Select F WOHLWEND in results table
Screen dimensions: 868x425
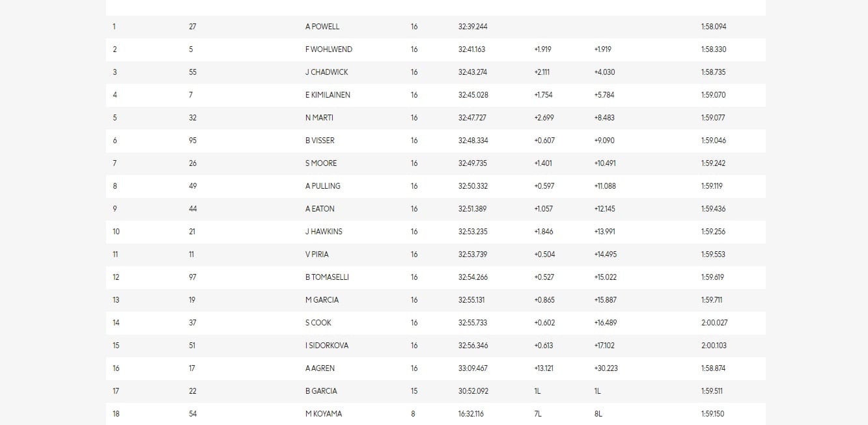point(328,49)
